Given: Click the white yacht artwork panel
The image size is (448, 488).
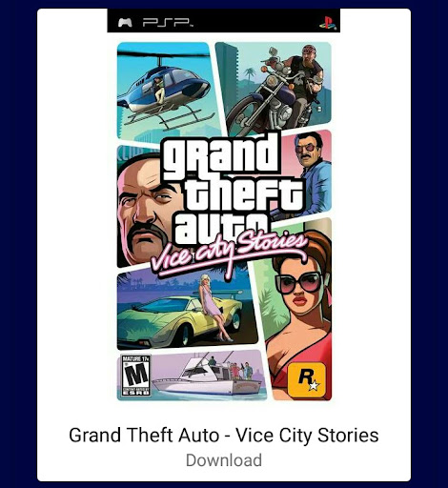Looking at the screenshot, I should tap(207, 375).
